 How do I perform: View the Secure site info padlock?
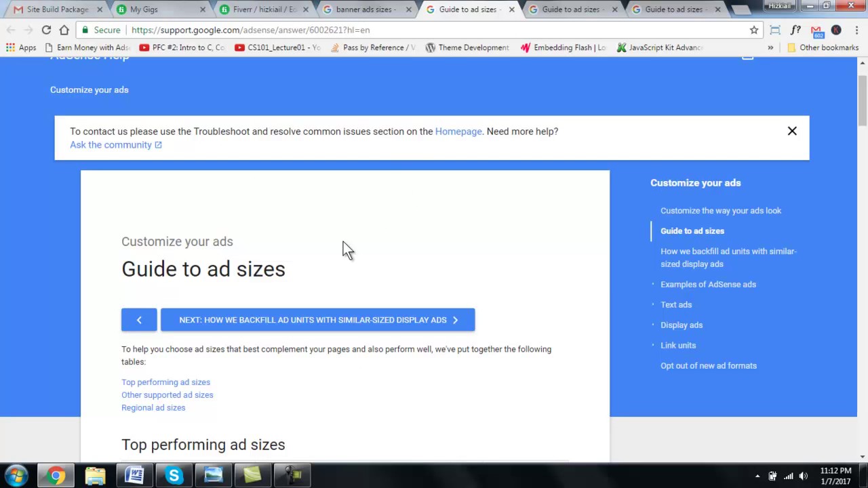[101, 30]
